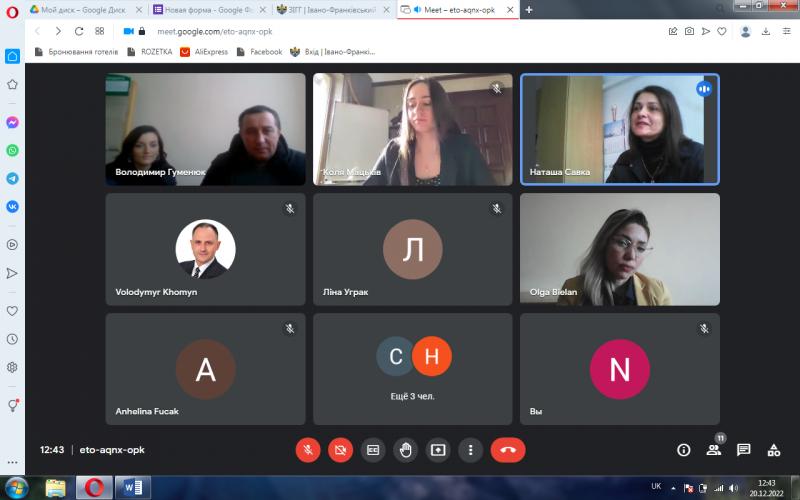Viewport: 800px width, 500px height.
Task: Open WhatsApp in Opera sidebar
Action: click(x=12, y=151)
